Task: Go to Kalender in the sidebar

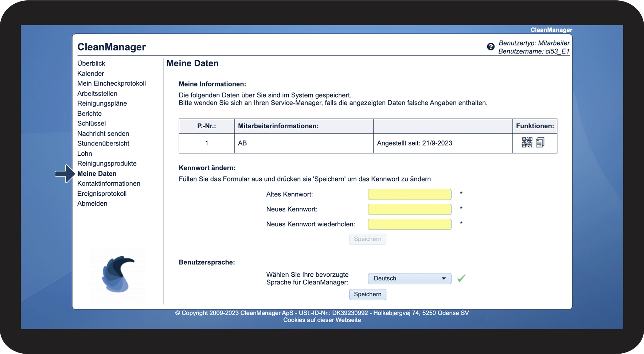Action: pos(91,74)
